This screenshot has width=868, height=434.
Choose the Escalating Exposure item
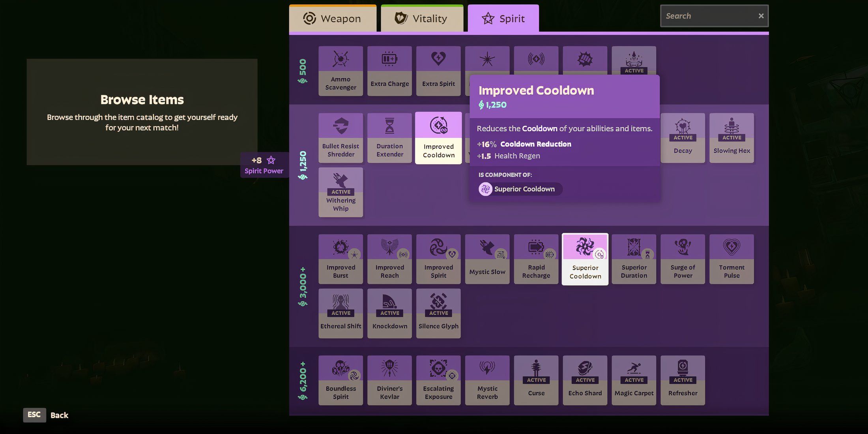[438, 380]
